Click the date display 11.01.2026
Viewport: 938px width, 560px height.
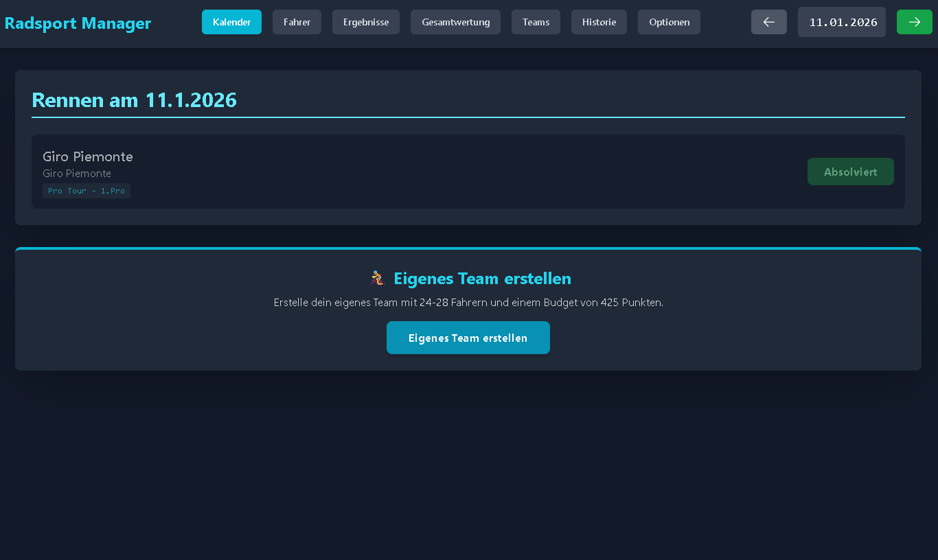click(843, 22)
